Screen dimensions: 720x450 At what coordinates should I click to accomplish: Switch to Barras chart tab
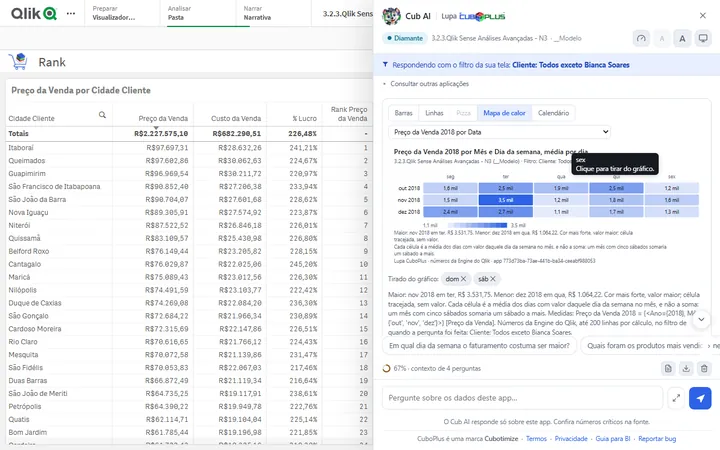404,113
